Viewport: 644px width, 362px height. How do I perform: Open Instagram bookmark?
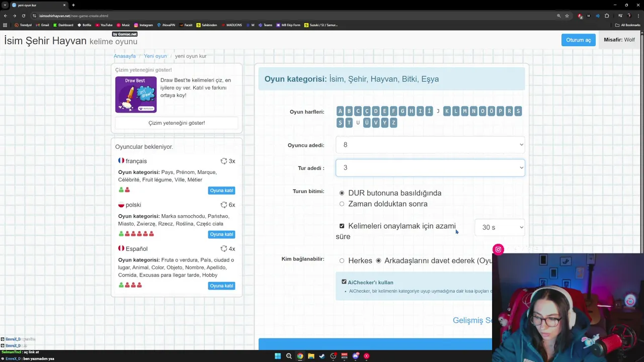(x=143, y=25)
